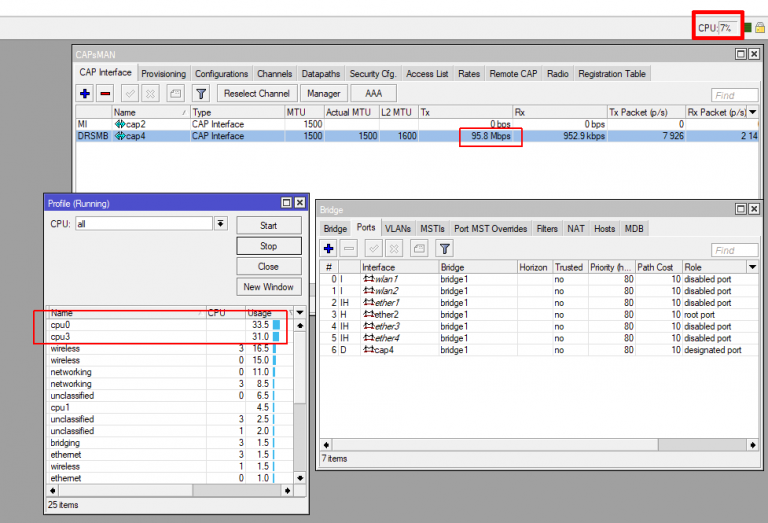Open the CPU selection dropdown in Profile
Screen dimensions: 768x523
coord(221,224)
